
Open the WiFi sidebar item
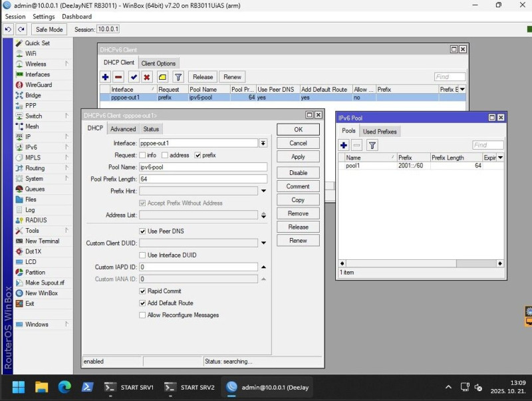tap(31, 54)
